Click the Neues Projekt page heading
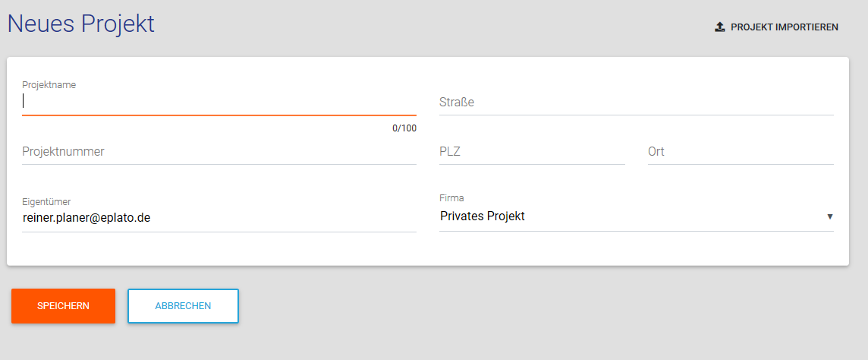The width and height of the screenshot is (868, 360). 81,24
